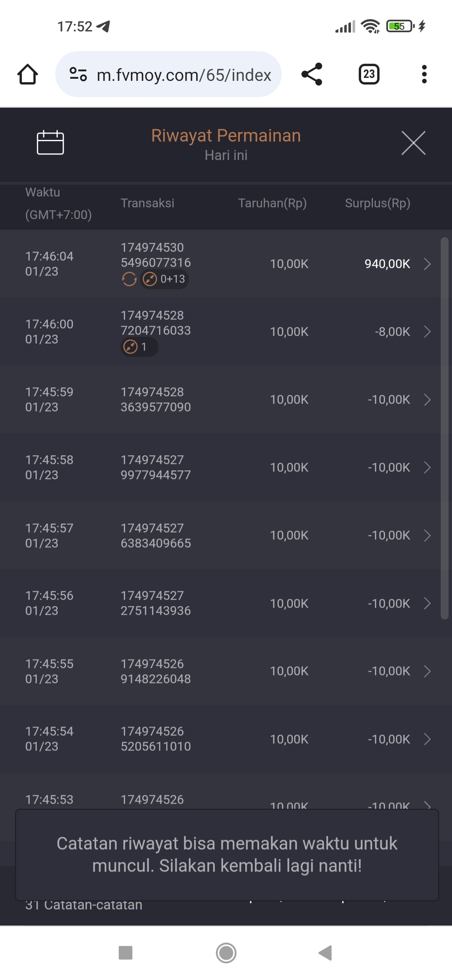Tap the replay icon on 17:46:04 transaction
Screen dimensions: 452x980
129,279
